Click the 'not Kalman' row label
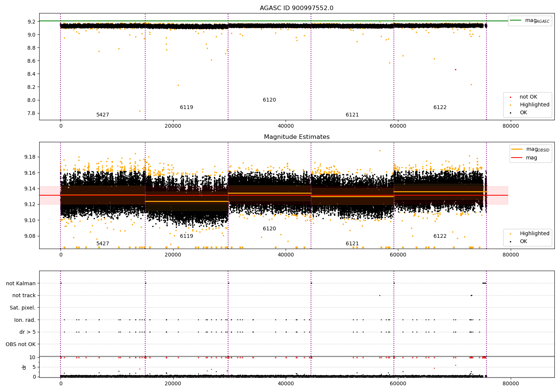 point(21,283)
